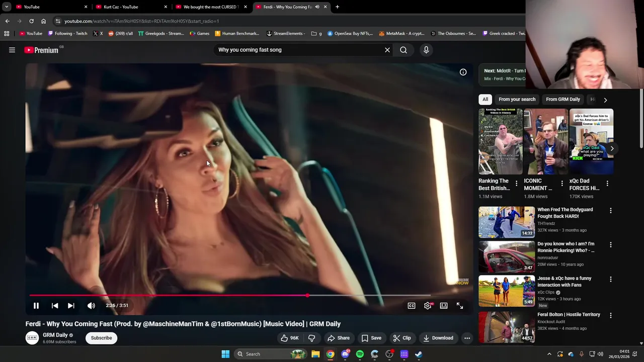The width and height of the screenshot is (644, 362).
Task: Open the GRM Daily channel name link
Action: click(x=55, y=335)
